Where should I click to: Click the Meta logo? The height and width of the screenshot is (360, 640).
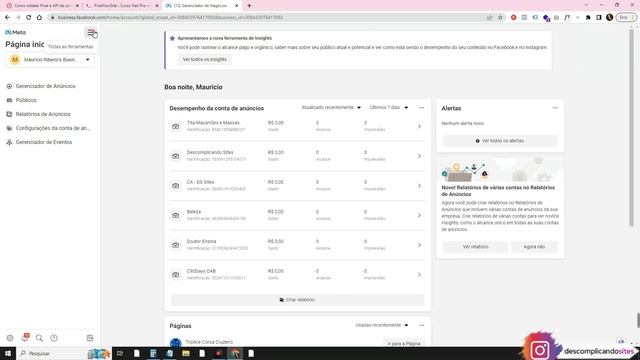click(16, 32)
